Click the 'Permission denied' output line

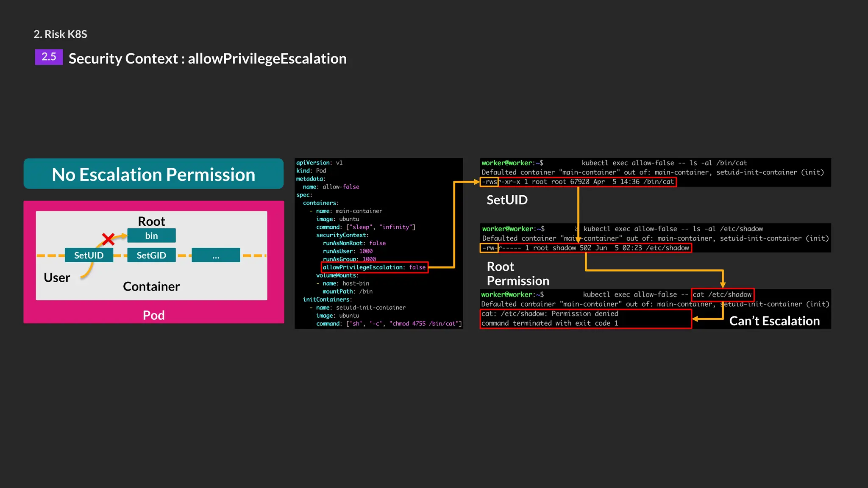[x=550, y=314]
